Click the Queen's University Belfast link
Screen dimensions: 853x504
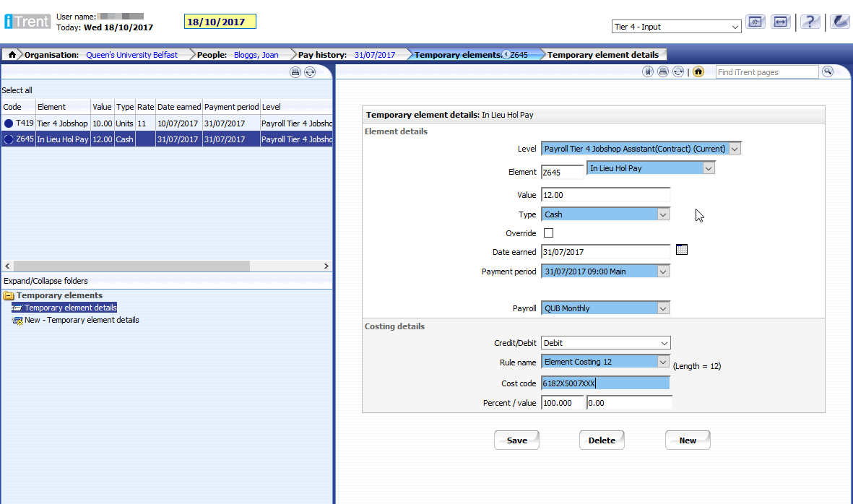click(x=131, y=55)
